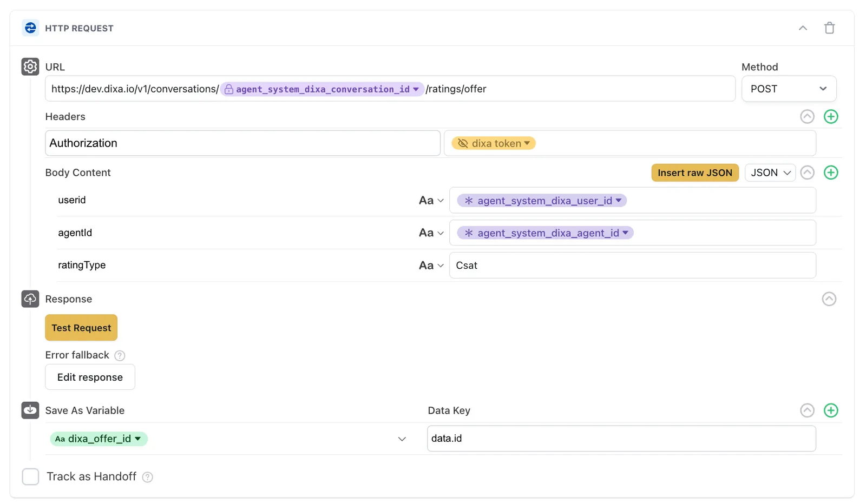Click the data.id Data Key field
866x504 pixels.
[x=621, y=439]
